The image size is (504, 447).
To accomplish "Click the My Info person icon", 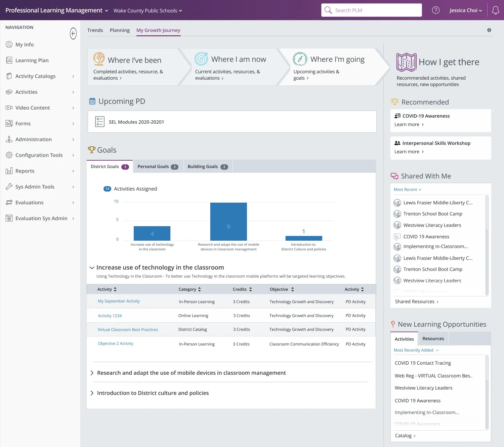I will 9,44.
